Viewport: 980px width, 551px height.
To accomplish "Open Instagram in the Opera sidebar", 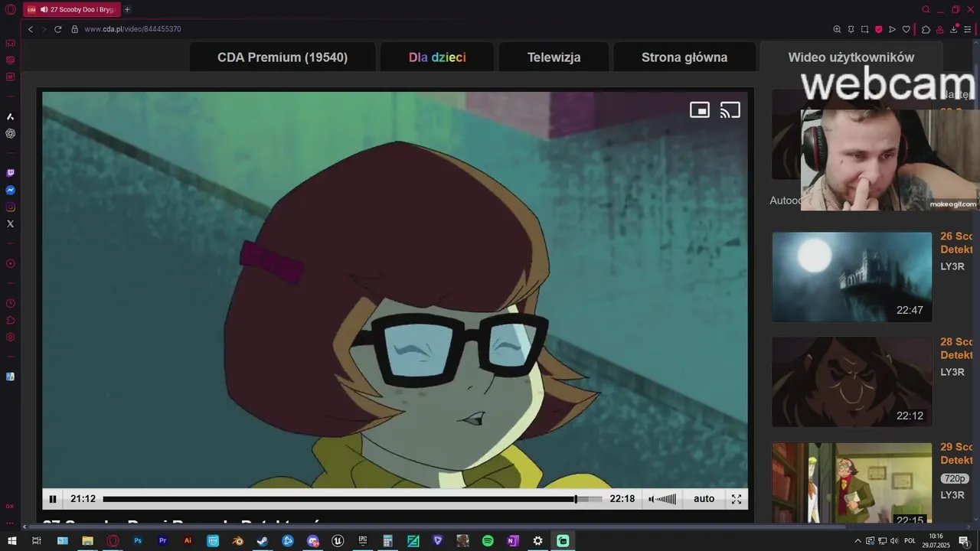I will tap(10, 207).
